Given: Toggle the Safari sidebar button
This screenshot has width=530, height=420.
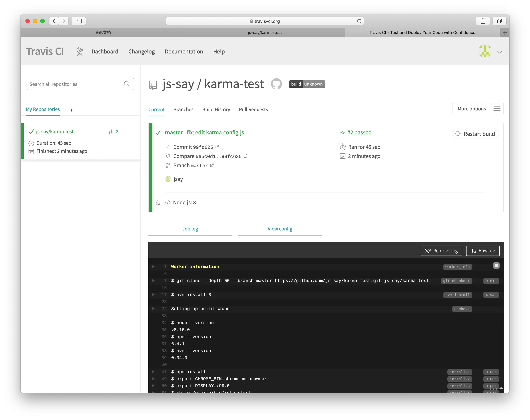Looking at the screenshot, I should [x=79, y=21].
